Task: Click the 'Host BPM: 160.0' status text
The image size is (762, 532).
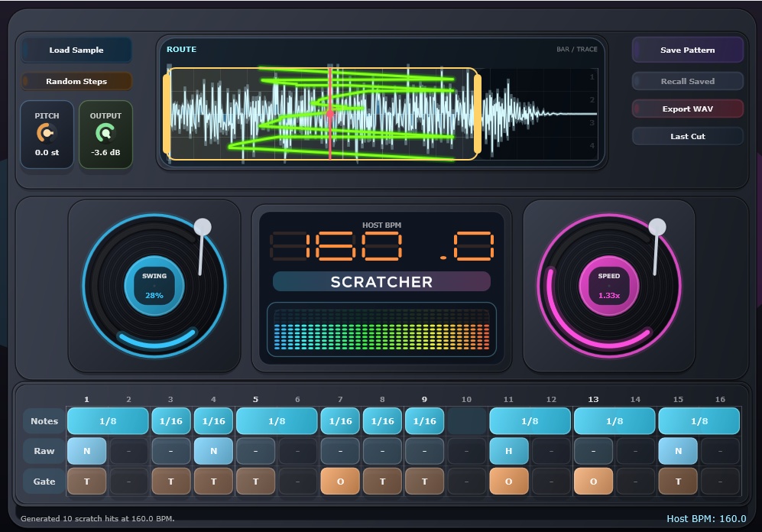Action: point(706,518)
